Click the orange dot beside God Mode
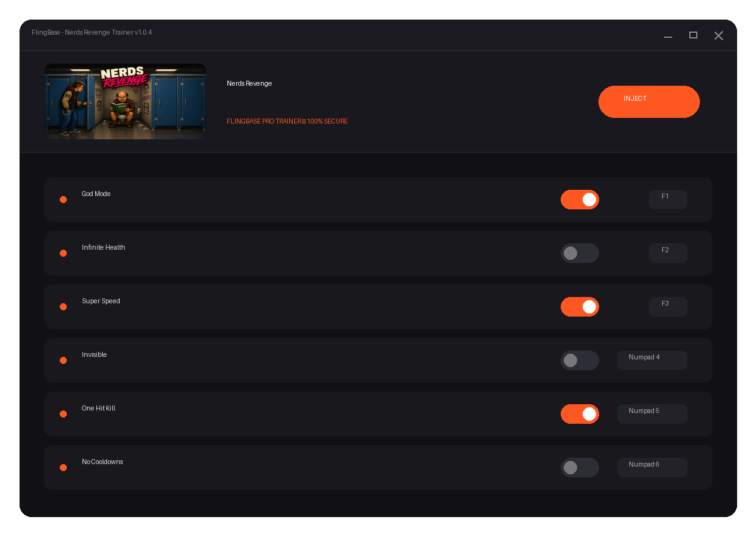Screen dimensions: 756x536 [63, 199]
